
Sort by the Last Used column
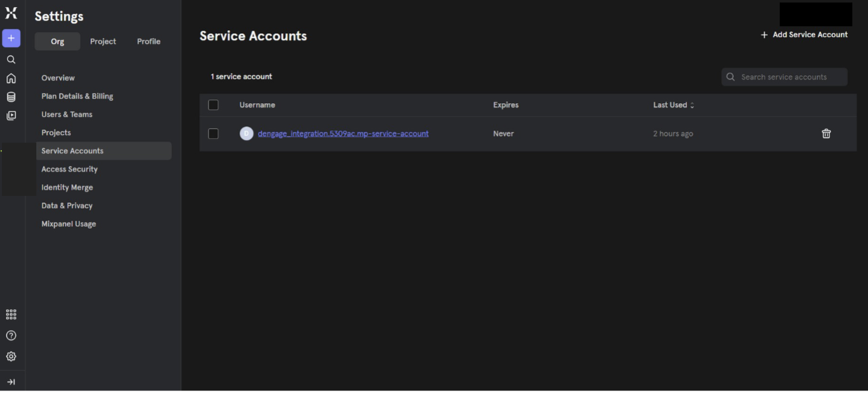(674, 105)
